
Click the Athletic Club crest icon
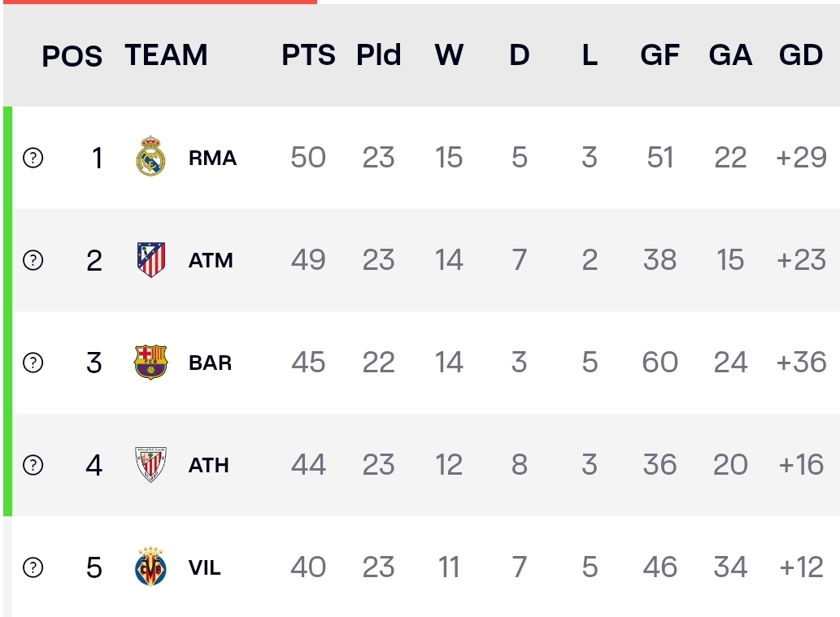150,465
